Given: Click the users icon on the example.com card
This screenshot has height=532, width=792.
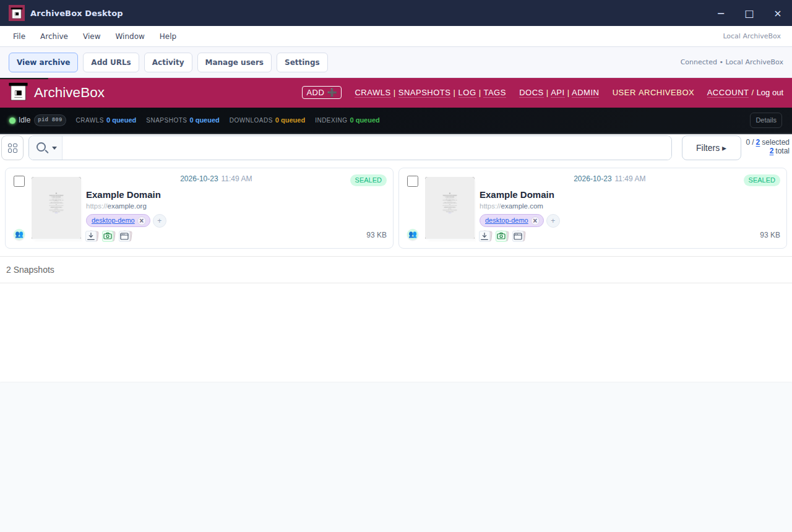Looking at the screenshot, I should [413, 234].
